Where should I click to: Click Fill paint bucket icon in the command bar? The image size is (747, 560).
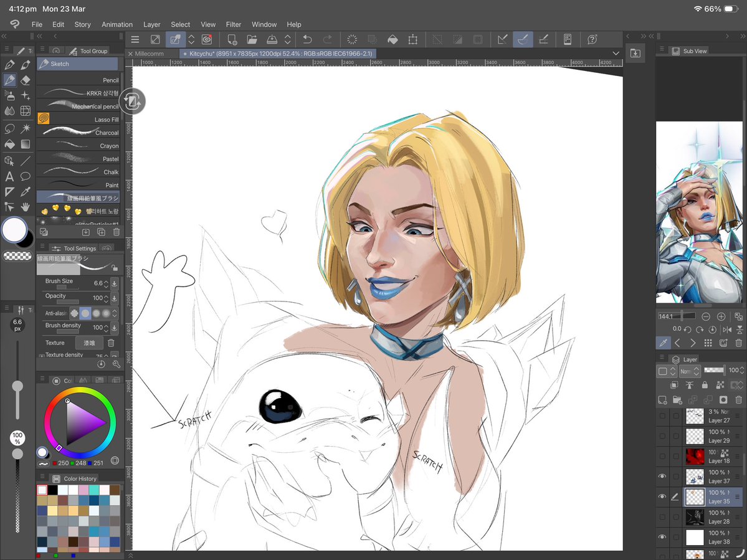[x=393, y=39]
